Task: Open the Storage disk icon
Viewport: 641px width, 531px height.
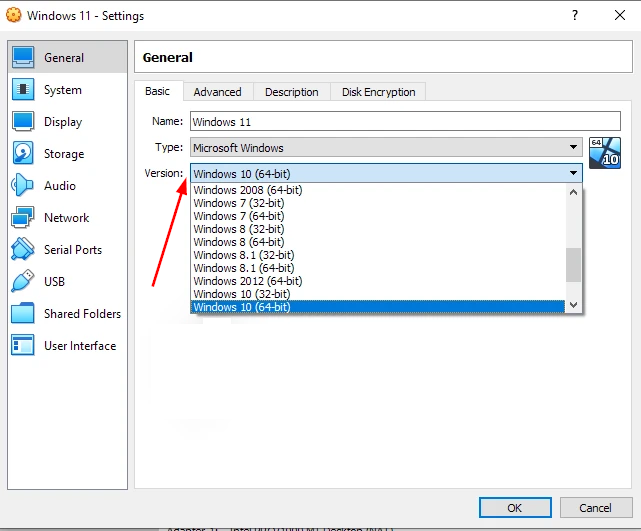Action: pos(23,153)
